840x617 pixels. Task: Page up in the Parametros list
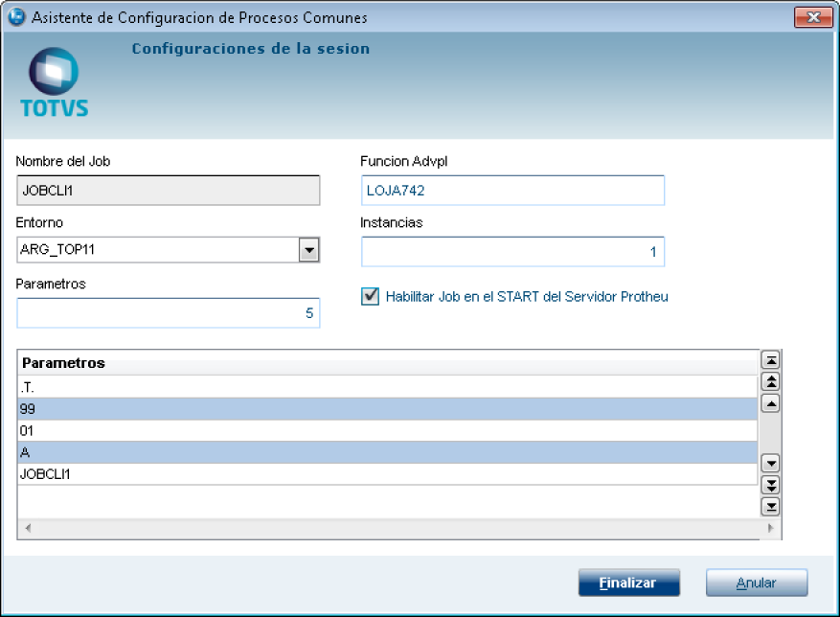pyautogui.click(x=769, y=381)
